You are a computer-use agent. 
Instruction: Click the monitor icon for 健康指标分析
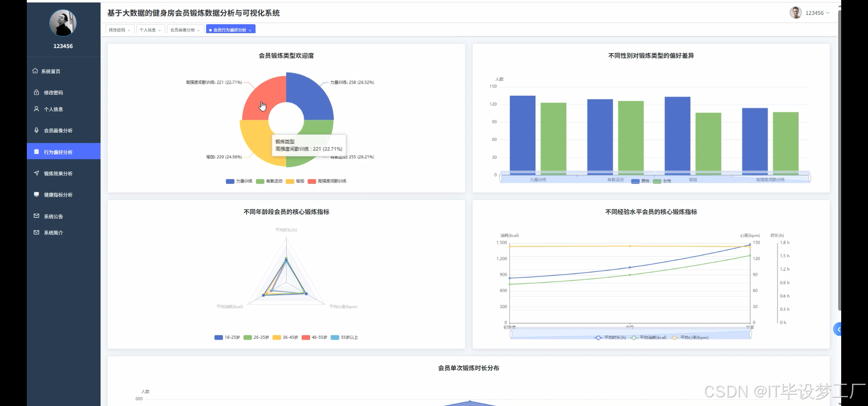coord(36,194)
